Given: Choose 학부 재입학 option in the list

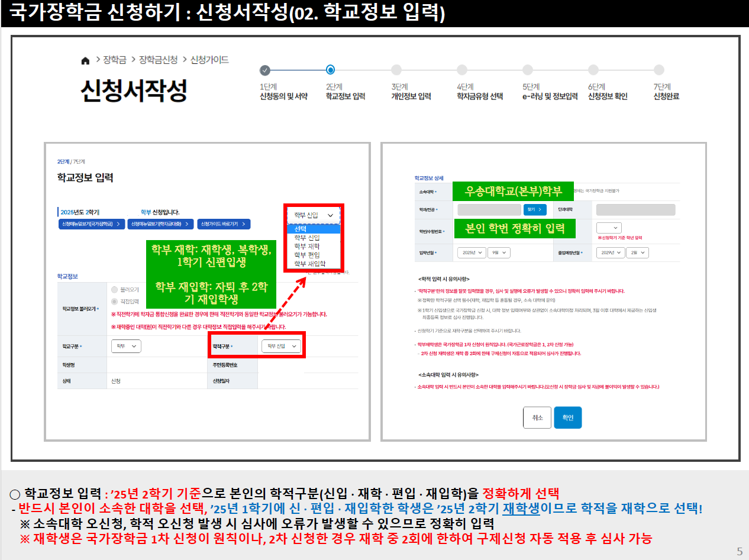Looking at the screenshot, I should pos(314,264).
